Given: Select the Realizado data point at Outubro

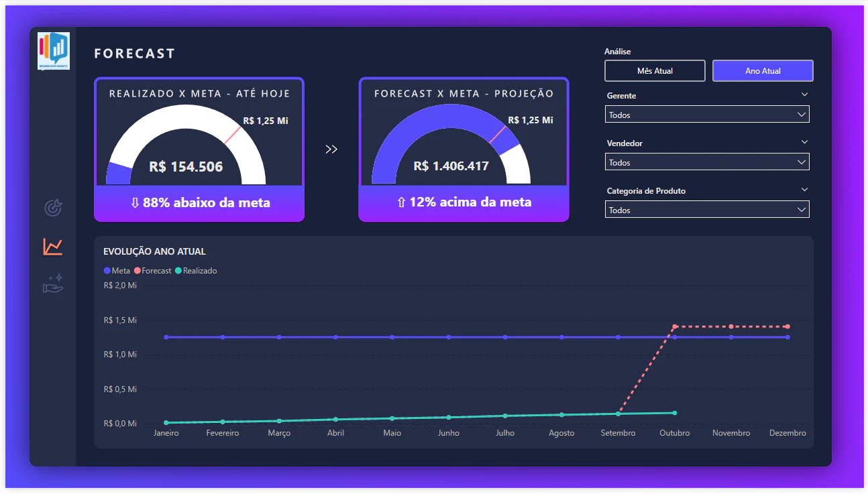Looking at the screenshot, I should point(674,413).
